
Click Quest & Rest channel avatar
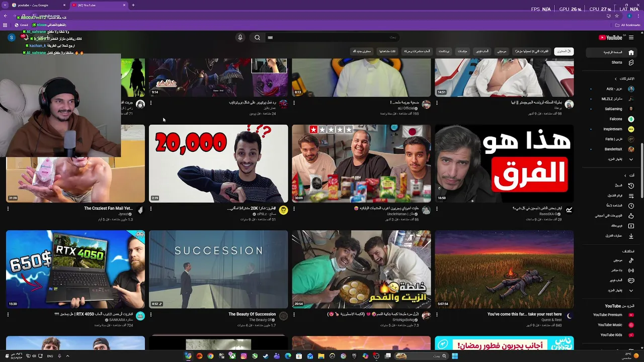[569, 316]
